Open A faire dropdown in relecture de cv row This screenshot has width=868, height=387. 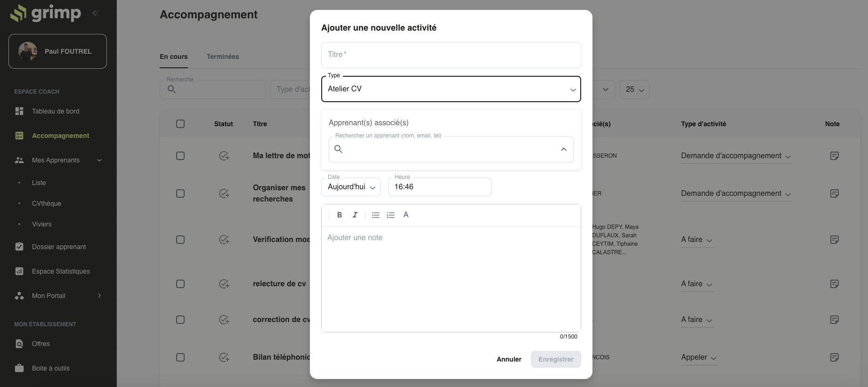click(697, 284)
